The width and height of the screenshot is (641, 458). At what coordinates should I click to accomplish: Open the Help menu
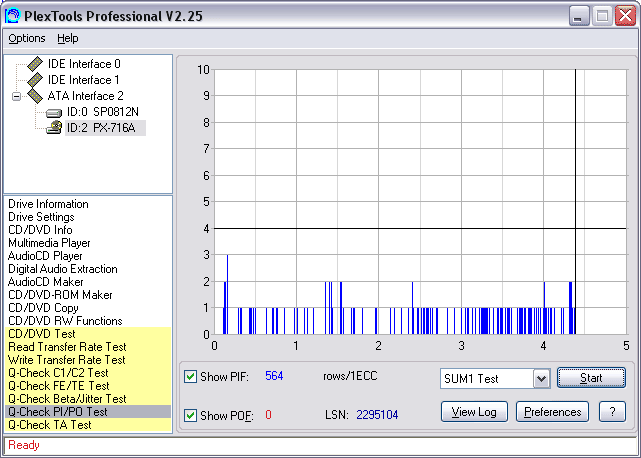point(67,38)
